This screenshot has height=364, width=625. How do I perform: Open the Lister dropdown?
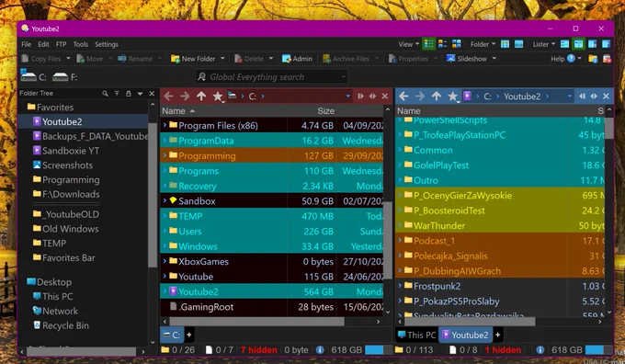click(x=544, y=44)
